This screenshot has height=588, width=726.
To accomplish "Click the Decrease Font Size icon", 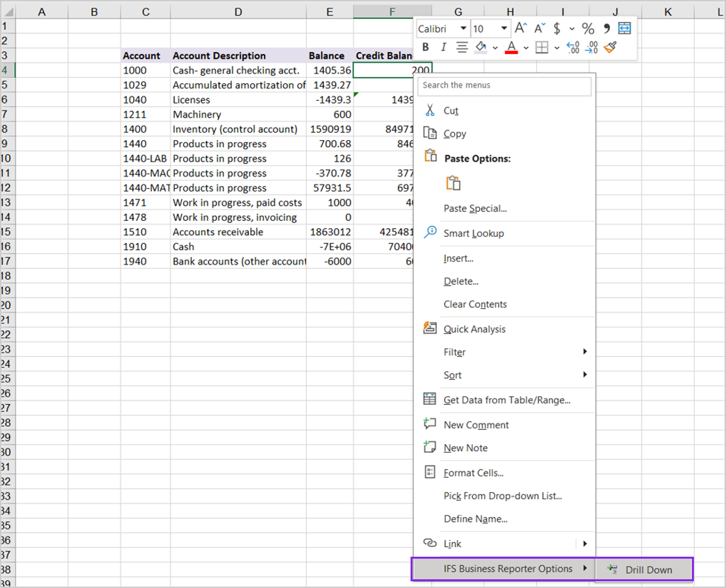I will pos(539,29).
